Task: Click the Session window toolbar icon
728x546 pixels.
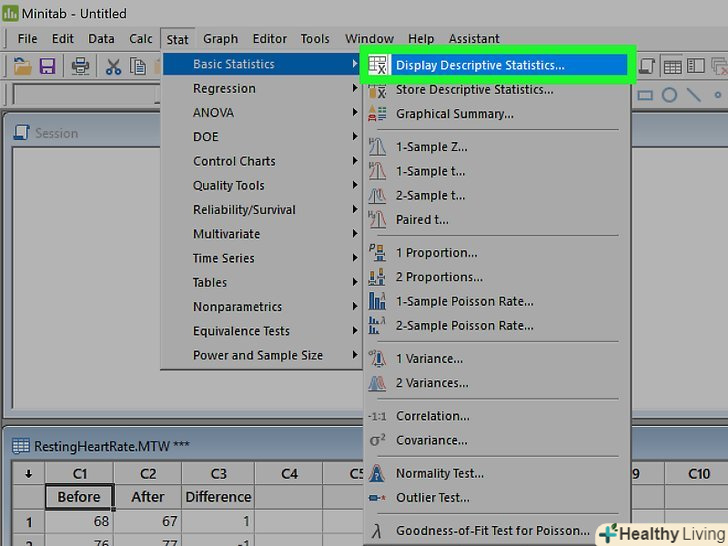Action: click(x=647, y=66)
